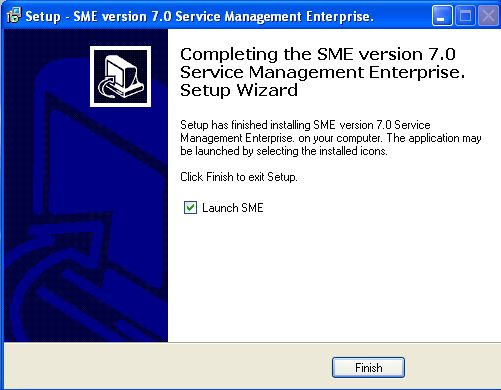Screen dimensions: 501x390
Task: Click the Setup installer icon in title bar
Action: tap(14, 16)
